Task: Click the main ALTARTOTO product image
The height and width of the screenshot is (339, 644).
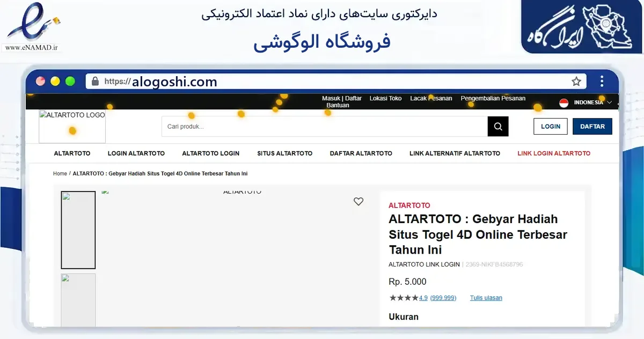Action: (236, 257)
